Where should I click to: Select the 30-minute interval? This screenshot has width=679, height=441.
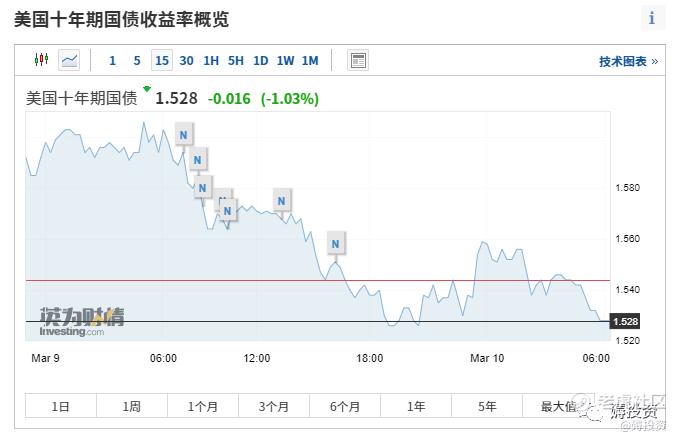(186, 61)
